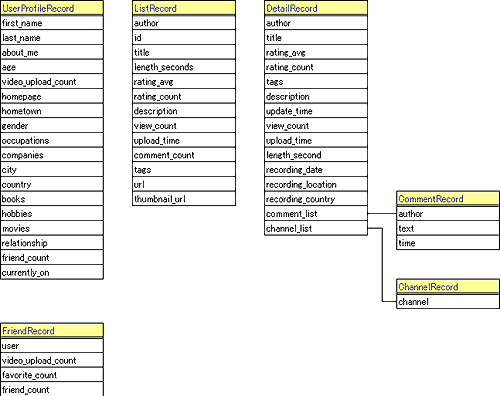
Task: Click the update_time field
Action: coord(316,111)
